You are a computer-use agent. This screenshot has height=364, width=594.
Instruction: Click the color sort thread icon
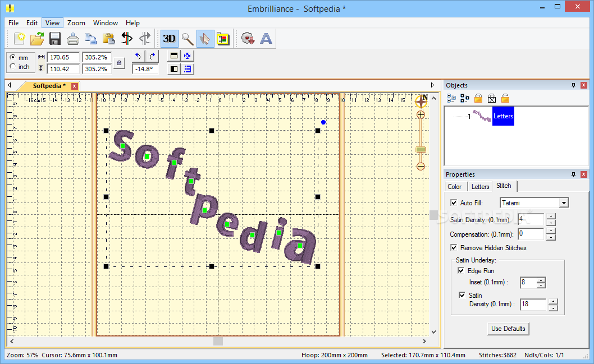126,39
